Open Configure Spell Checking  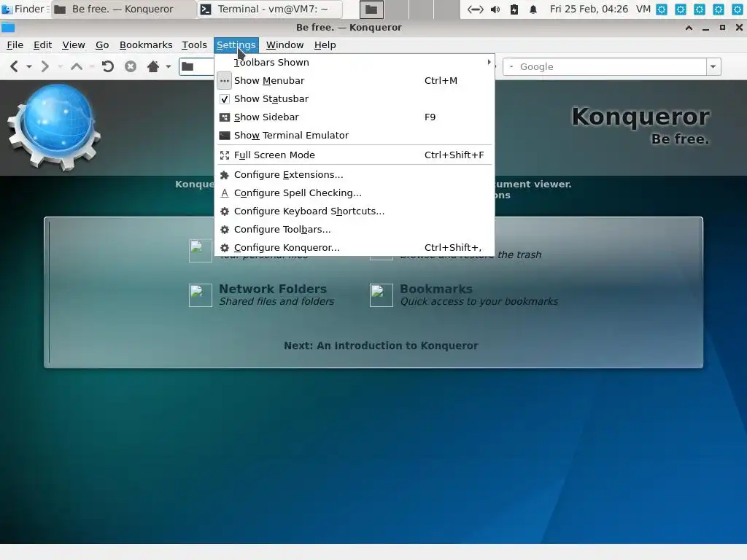pyautogui.click(x=355, y=192)
